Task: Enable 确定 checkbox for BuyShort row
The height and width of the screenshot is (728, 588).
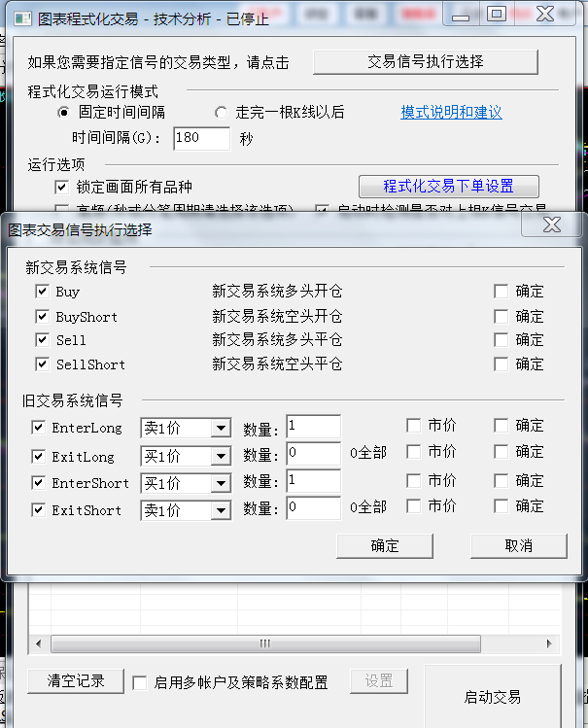Action: [x=501, y=317]
